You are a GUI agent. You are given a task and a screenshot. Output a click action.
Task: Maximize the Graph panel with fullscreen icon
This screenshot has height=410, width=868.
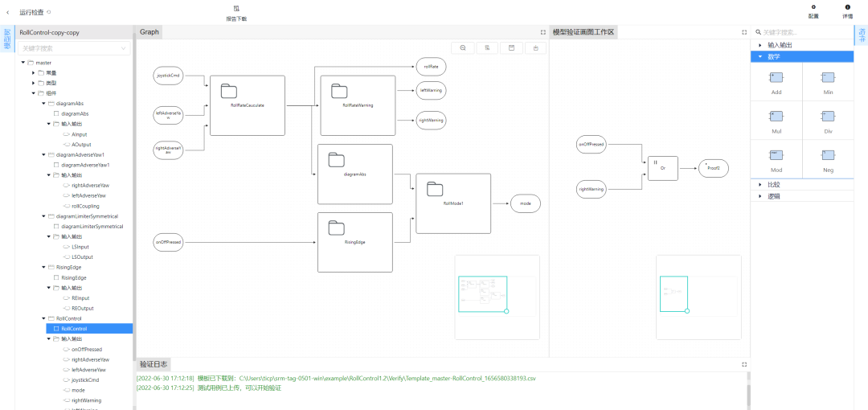(543, 32)
